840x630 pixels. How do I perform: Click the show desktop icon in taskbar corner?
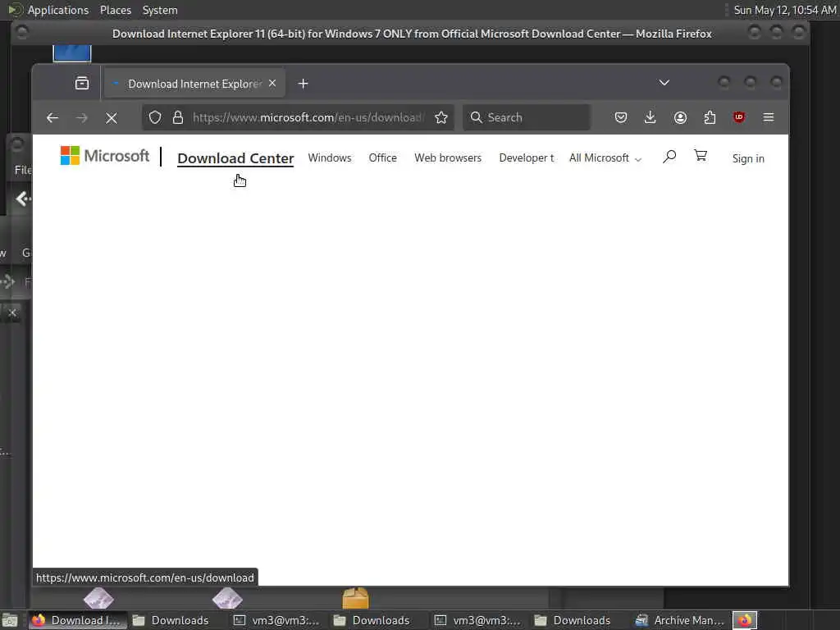click(x=10, y=621)
